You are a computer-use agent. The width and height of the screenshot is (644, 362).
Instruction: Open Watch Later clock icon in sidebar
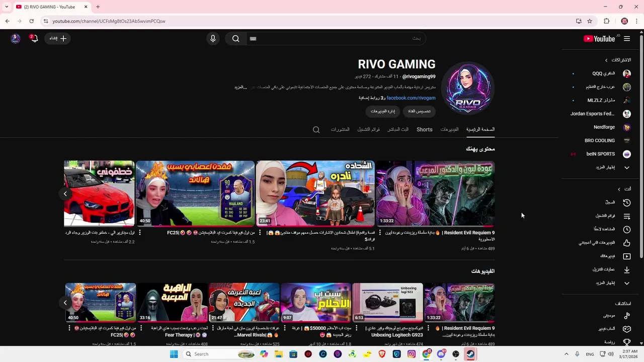[627, 229]
